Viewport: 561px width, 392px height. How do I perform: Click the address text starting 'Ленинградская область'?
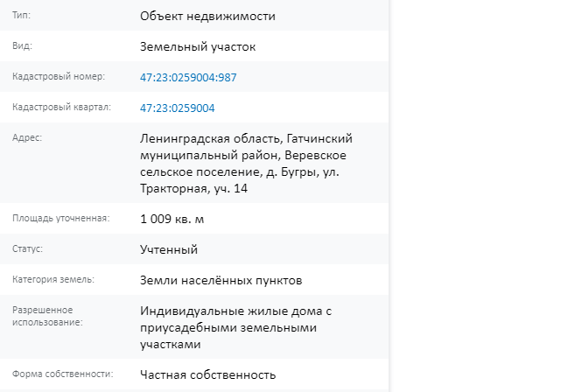point(246,164)
